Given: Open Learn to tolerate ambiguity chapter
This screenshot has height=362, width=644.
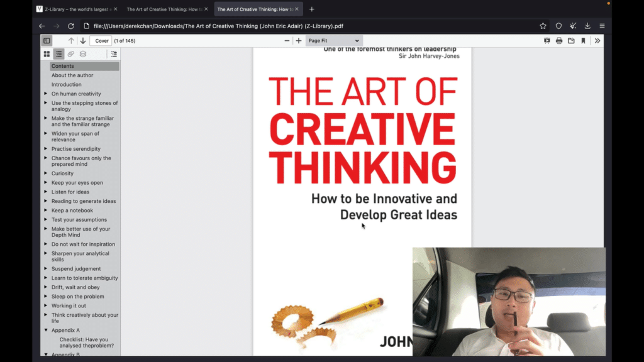Looking at the screenshot, I should point(85,278).
